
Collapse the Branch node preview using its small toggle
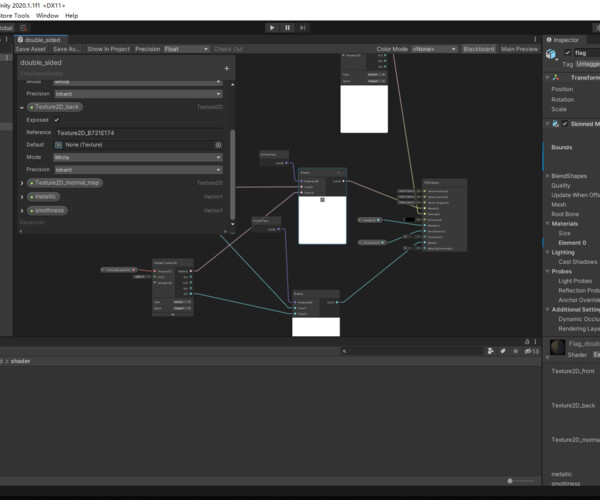pos(322,200)
